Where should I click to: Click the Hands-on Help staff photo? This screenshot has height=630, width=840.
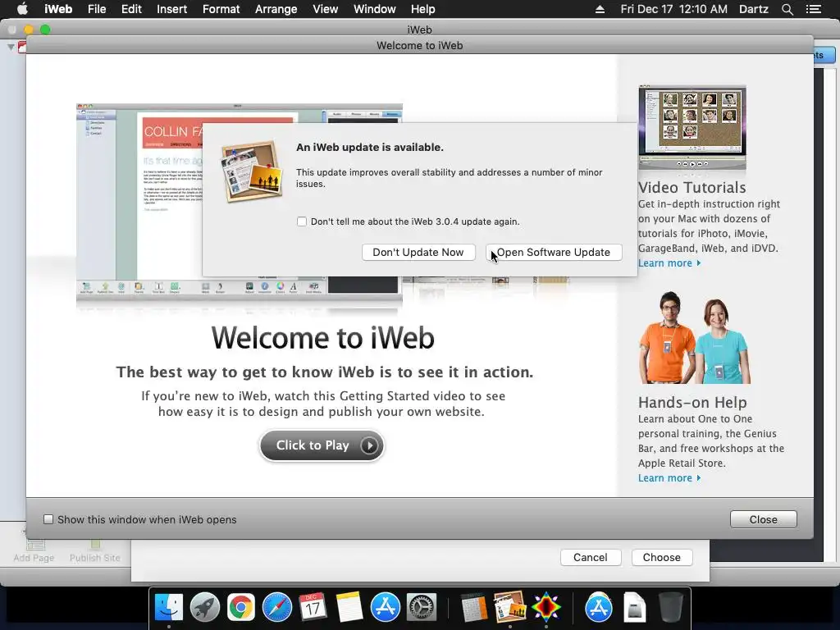click(694, 337)
